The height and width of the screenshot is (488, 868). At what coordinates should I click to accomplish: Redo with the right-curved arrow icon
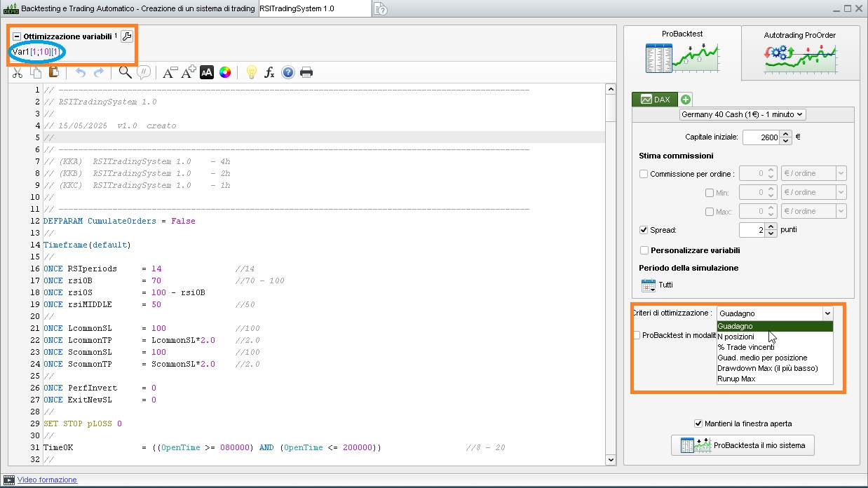[99, 72]
